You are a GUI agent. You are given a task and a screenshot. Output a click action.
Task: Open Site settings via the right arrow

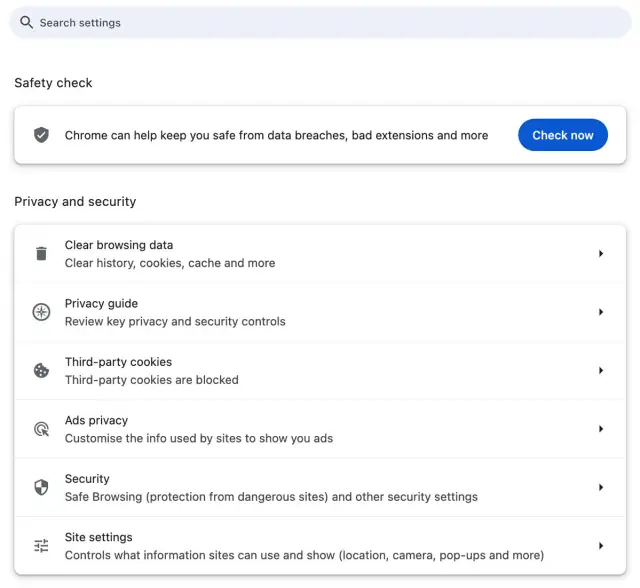601,546
